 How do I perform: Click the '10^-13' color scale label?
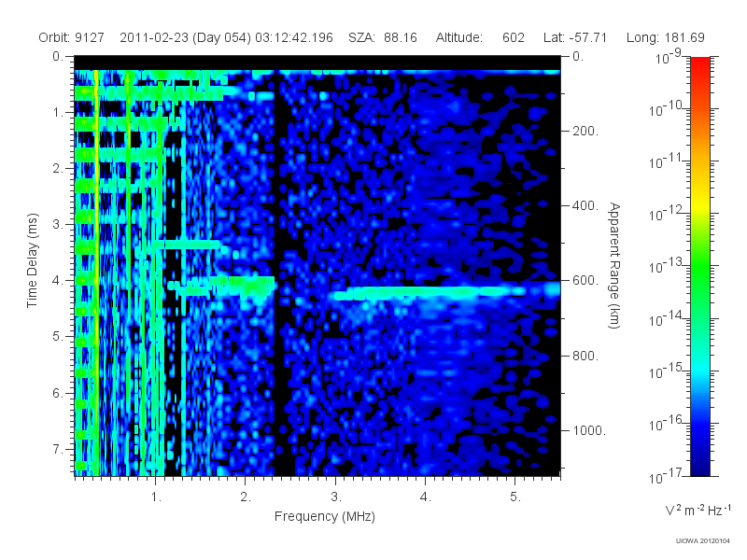[x=666, y=266]
